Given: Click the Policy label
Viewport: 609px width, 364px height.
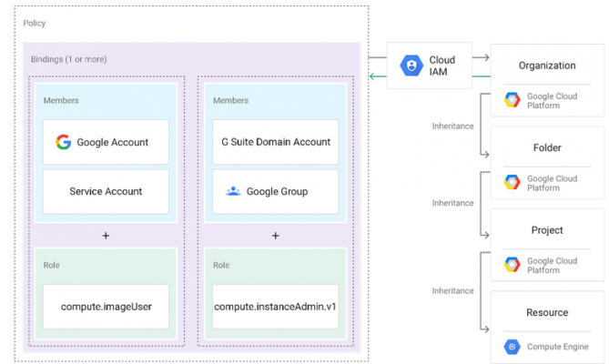Looking at the screenshot, I should [x=35, y=24].
